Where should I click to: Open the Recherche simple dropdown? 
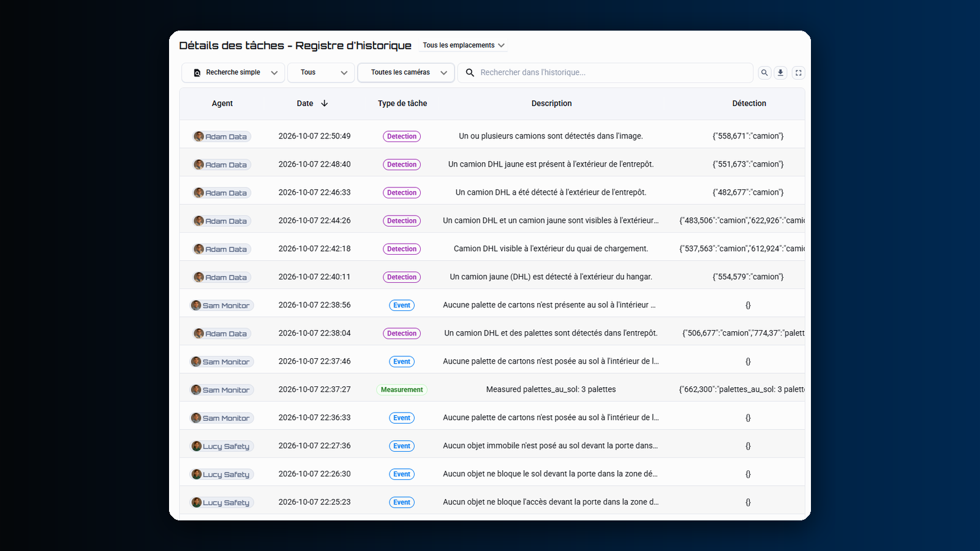pyautogui.click(x=233, y=72)
